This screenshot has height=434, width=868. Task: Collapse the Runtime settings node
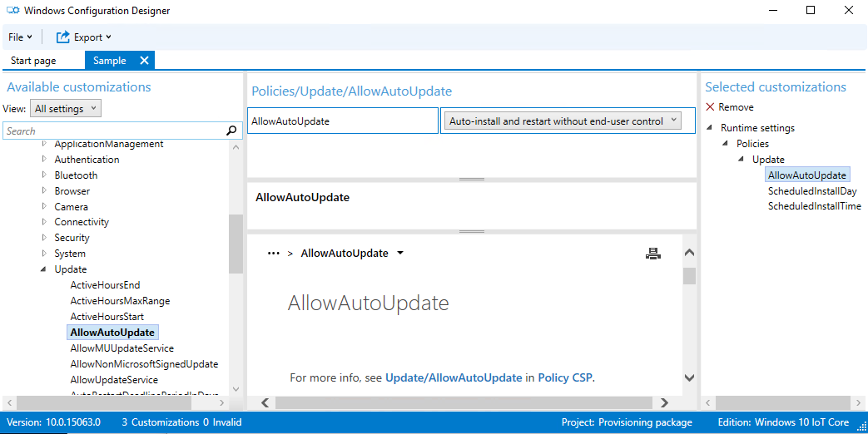(710, 128)
